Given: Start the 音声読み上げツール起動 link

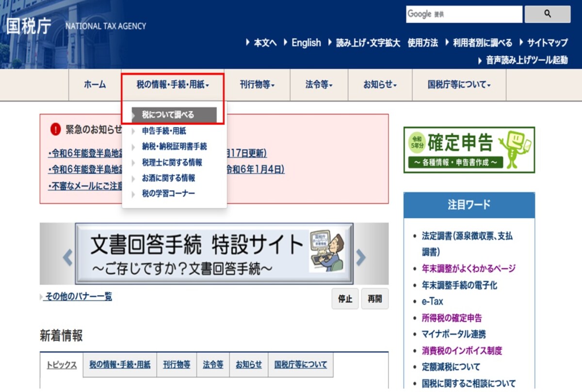Looking at the screenshot, I should point(527,61).
